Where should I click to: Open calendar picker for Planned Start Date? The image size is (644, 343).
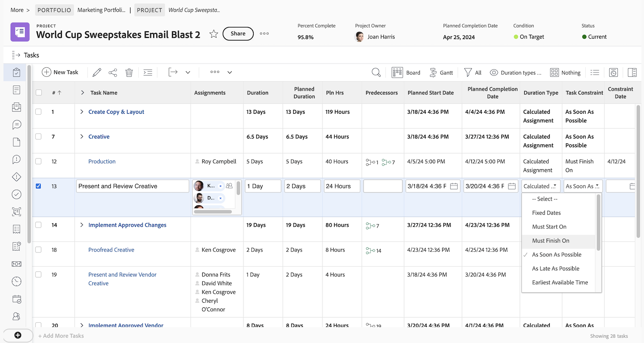[454, 186]
